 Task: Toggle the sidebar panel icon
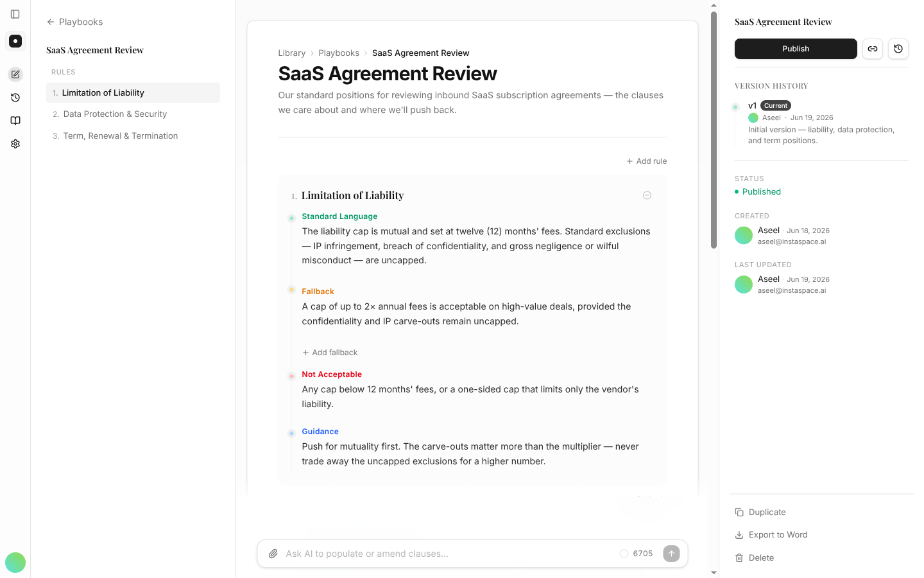[x=15, y=14]
